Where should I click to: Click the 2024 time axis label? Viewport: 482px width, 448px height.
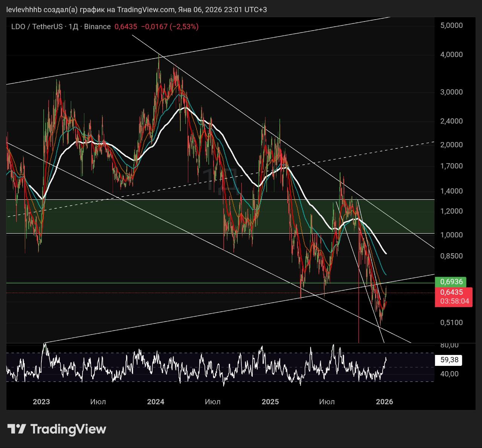pos(156,402)
